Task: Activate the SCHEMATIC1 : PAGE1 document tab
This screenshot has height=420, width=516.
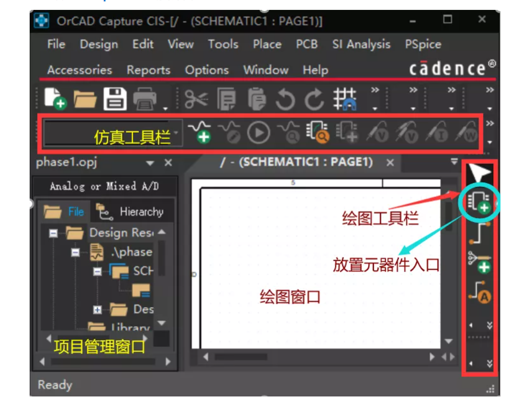Action: click(x=296, y=162)
